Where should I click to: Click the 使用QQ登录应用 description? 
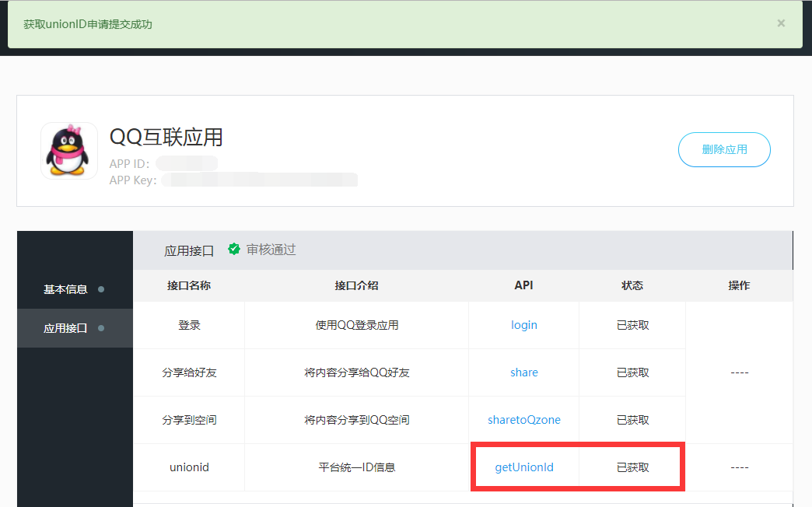(357, 325)
